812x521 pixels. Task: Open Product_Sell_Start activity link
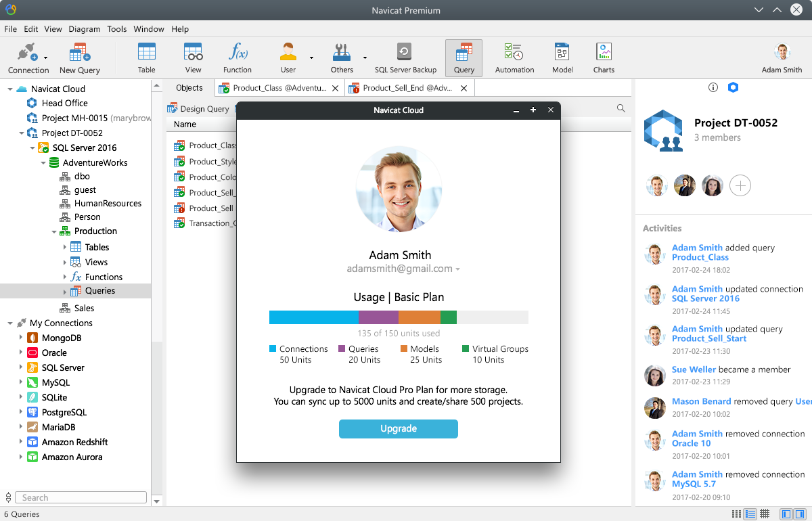point(709,338)
